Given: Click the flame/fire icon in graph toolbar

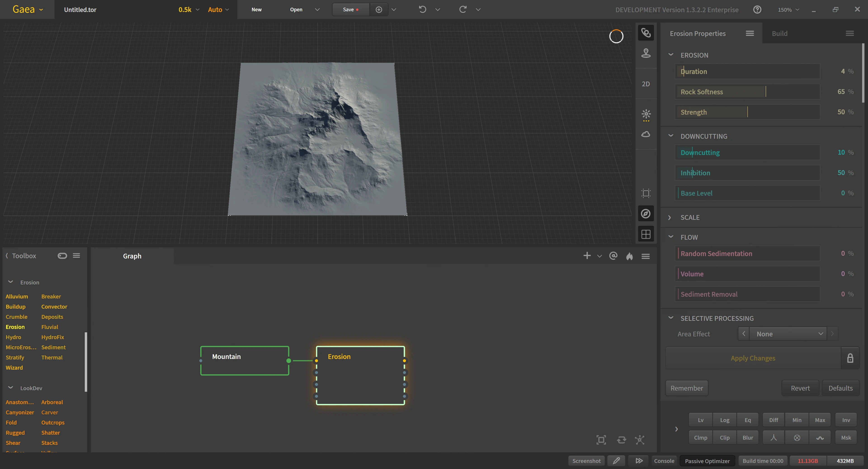Looking at the screenshot, I should (629, 256).
